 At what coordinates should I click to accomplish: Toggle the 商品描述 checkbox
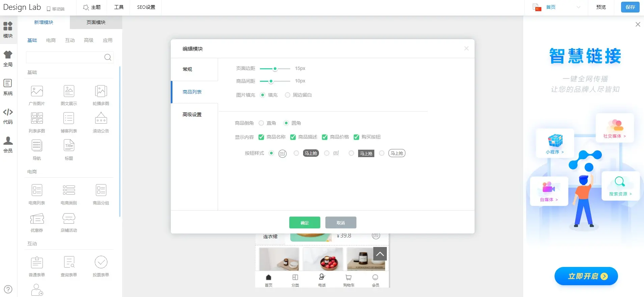[293, 137]
